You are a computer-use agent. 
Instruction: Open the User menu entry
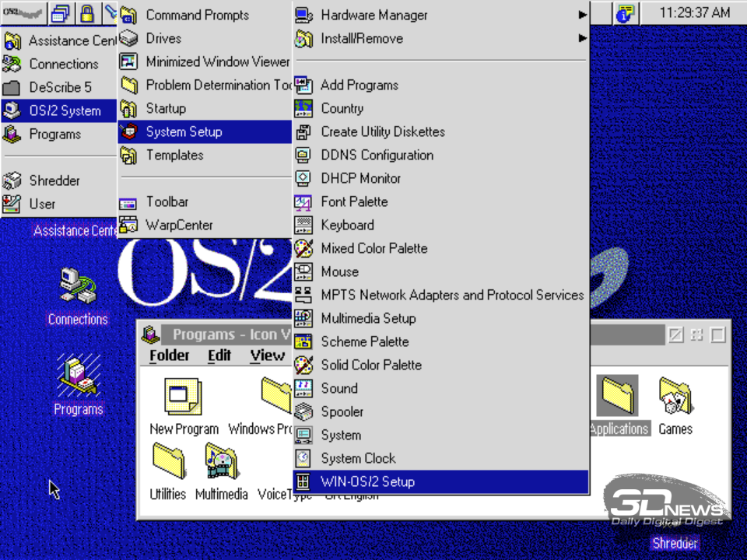click(x=59, y=204)
